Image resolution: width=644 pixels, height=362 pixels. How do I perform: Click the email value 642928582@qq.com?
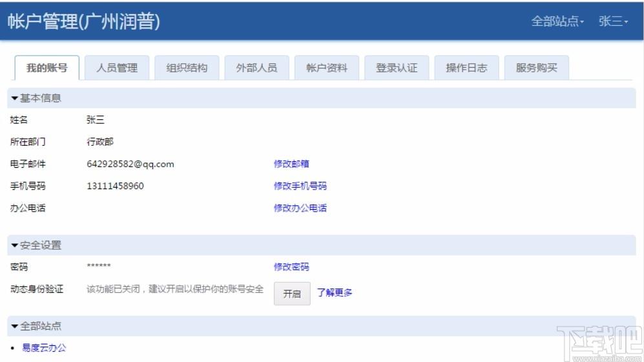pyautogui.click(x=130, y=164)
